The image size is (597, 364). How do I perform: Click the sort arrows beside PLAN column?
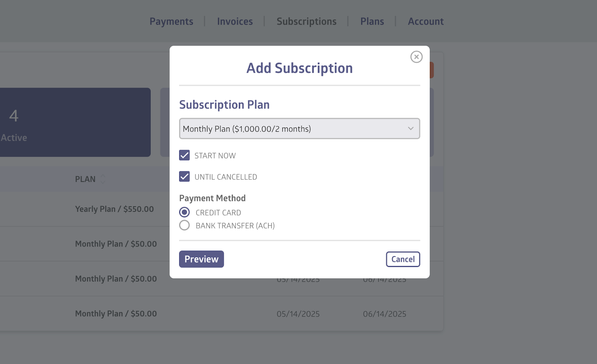click(103, 179)
